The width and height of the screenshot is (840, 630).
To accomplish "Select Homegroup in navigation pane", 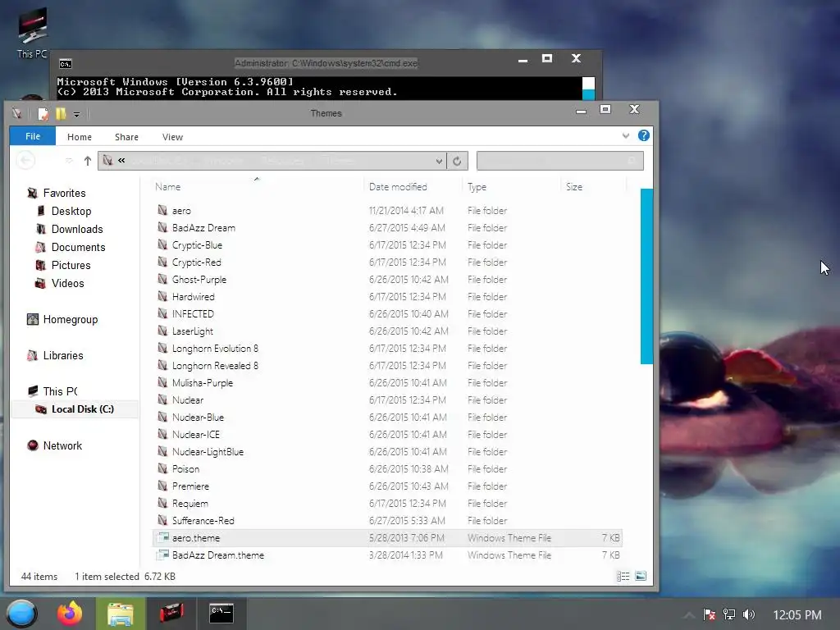I will click(x=71, y=320).
